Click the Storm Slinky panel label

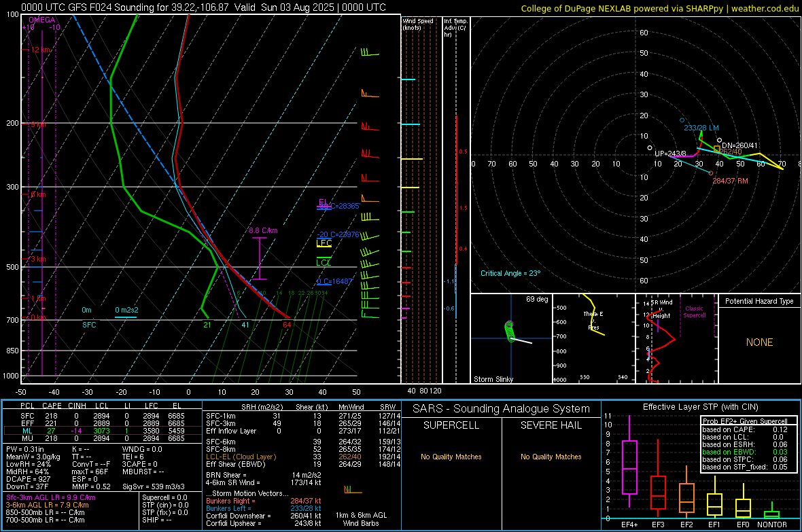coord(493,379)
